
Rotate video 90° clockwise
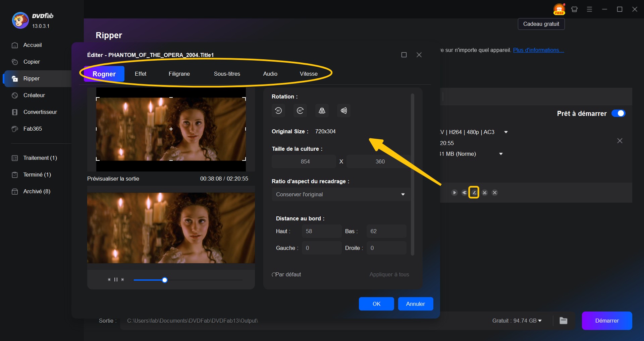pos(300,111)
